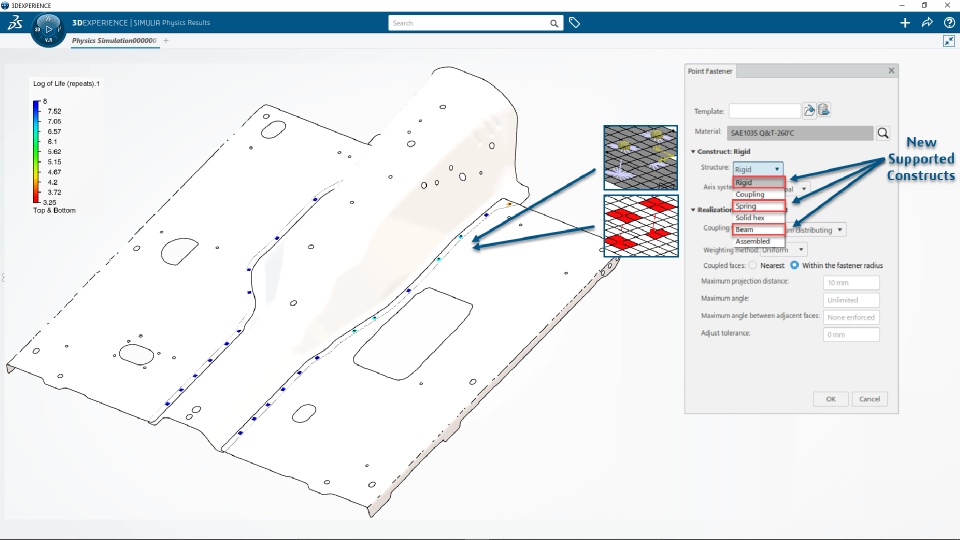Click the Search box in header

point(475,23)
